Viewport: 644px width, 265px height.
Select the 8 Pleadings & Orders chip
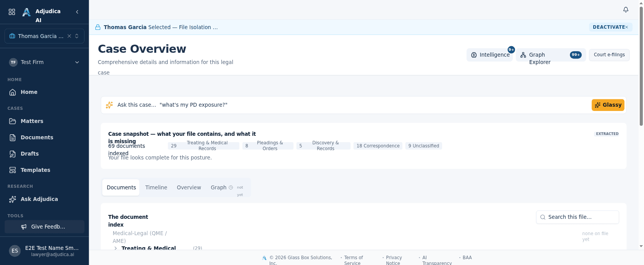tap(268, 146)
